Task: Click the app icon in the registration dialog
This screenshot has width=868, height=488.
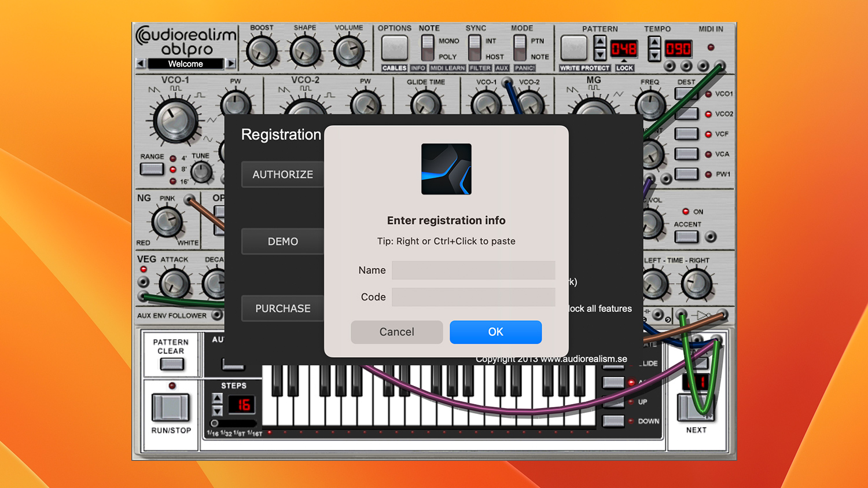Action: [446, 169]
